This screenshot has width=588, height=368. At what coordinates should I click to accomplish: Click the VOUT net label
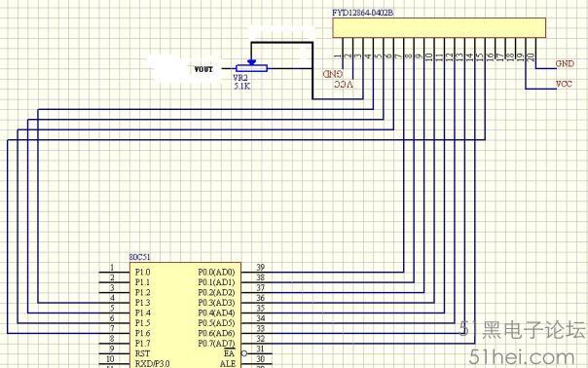pyautogui.click(x=203, y=69)
